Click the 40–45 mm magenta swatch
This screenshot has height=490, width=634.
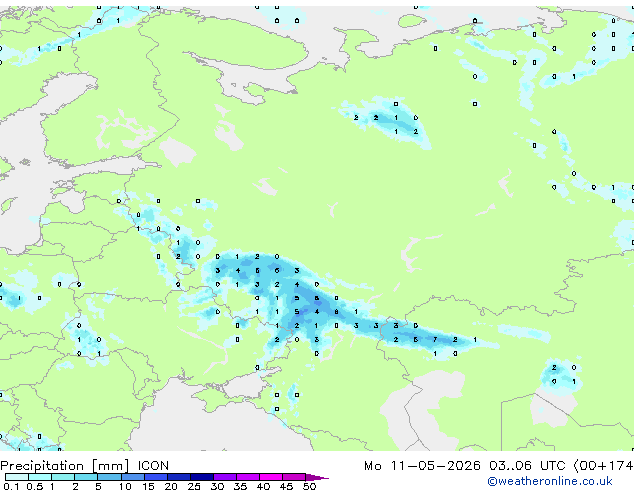(x=271, y=477)
